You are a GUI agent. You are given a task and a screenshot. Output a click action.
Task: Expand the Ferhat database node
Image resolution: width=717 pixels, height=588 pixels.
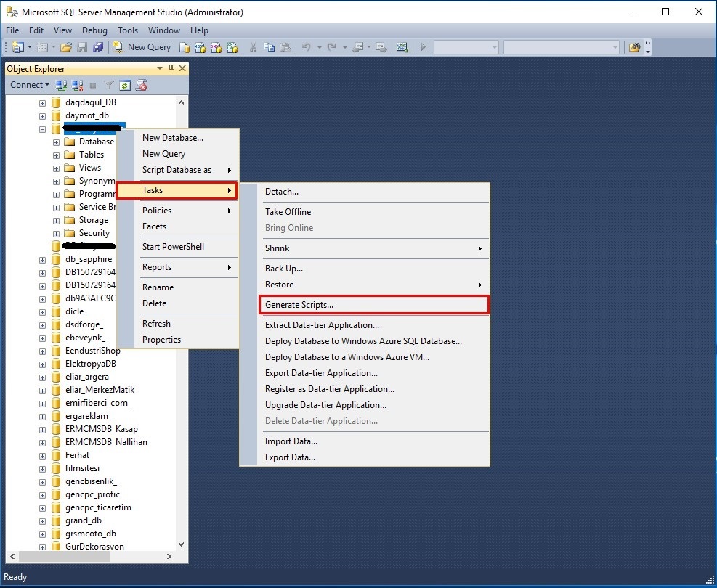[43, 456]
